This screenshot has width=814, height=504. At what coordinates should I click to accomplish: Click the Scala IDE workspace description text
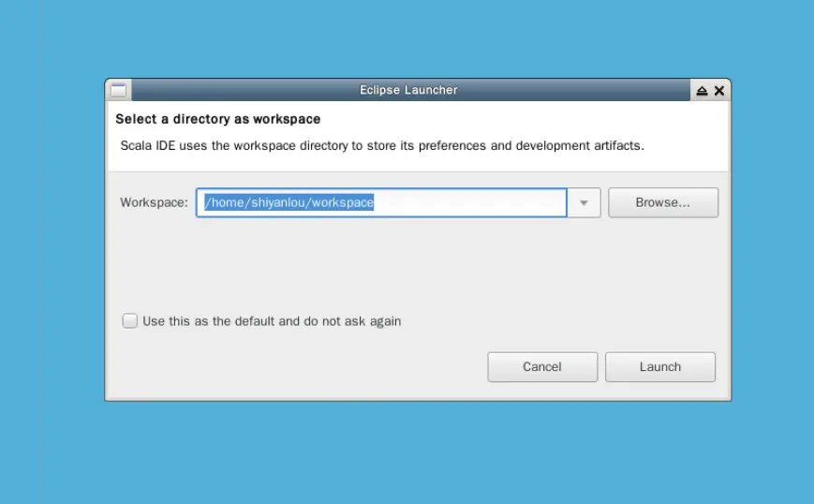382,146
